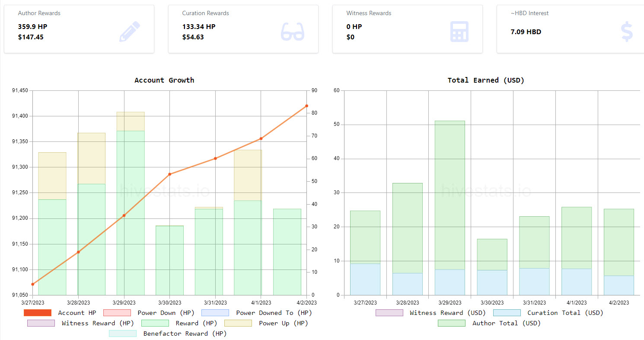Click the pencil icon in Author Rewards card
Screen dimensions: 644x340
130,32
